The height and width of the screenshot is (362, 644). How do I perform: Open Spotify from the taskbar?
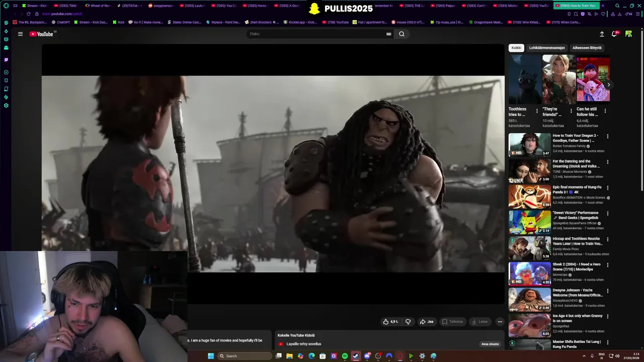click(x=345, y=356)
